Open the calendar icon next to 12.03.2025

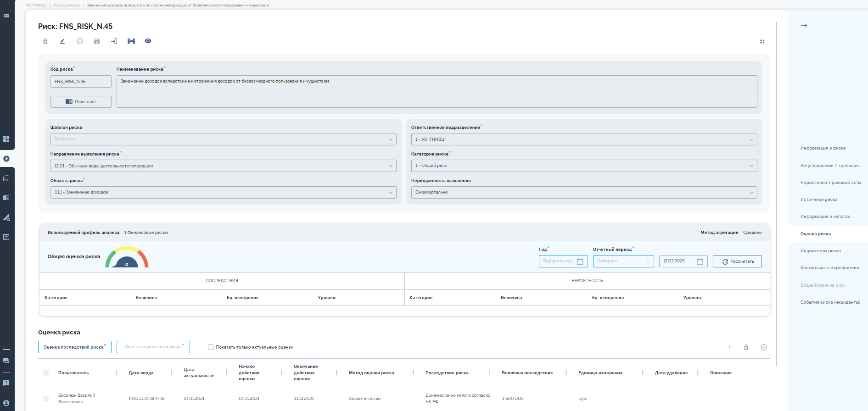(700, 261)
